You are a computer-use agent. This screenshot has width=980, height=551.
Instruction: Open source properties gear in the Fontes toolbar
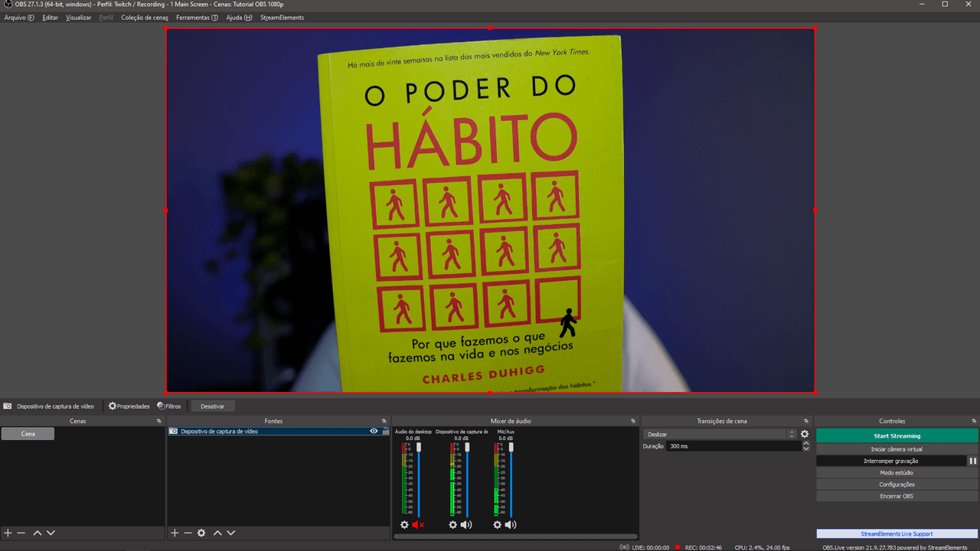(x=201, y=533)
